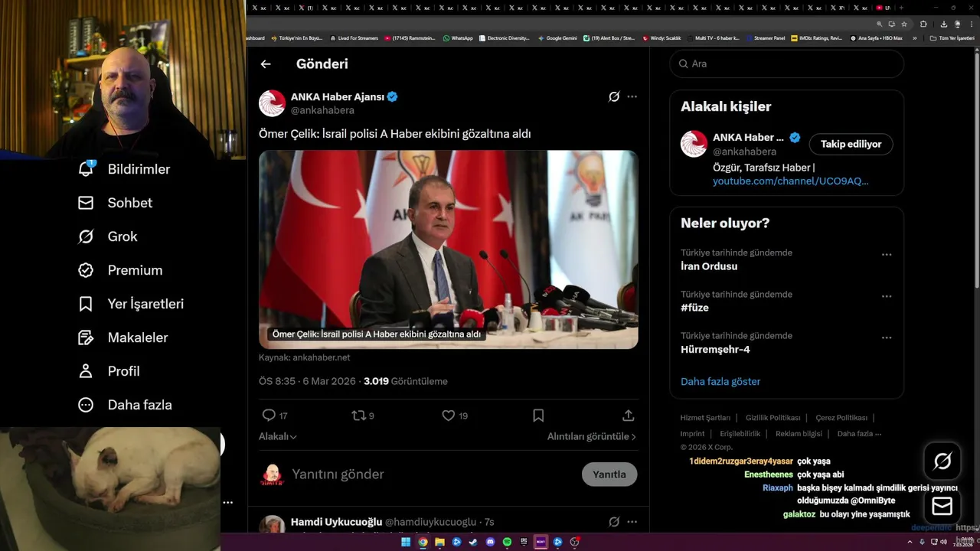Image resolution: width=980 pixels, height=551 pixels.
Task: Open the Ömer Çelik news image
Action: pyautogui.click(x=448, y=249)
